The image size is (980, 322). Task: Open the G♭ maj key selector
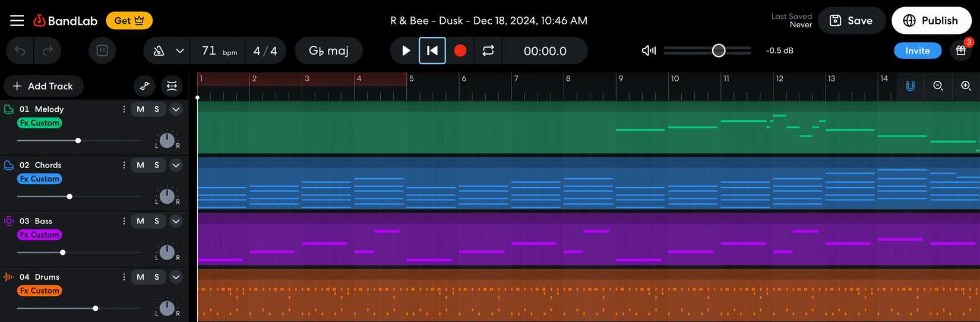pyautogui.click(x=328, y=51)
